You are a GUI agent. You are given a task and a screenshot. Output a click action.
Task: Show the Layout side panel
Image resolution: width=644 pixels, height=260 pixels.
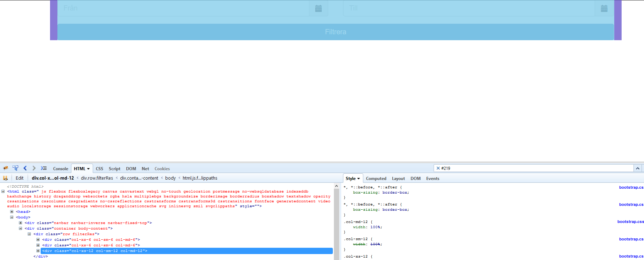point(398,178)
